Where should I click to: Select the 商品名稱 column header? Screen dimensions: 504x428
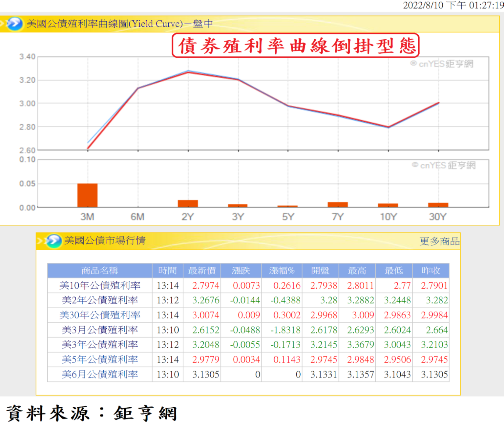point(100,271)
